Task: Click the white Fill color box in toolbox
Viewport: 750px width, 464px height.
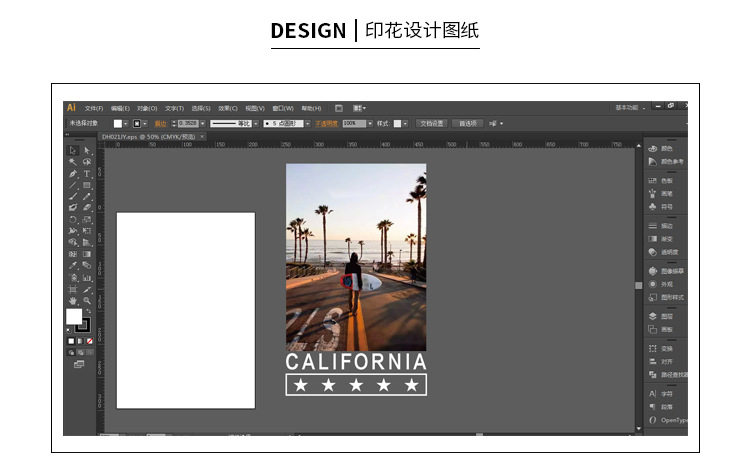Action: point(74,317)
